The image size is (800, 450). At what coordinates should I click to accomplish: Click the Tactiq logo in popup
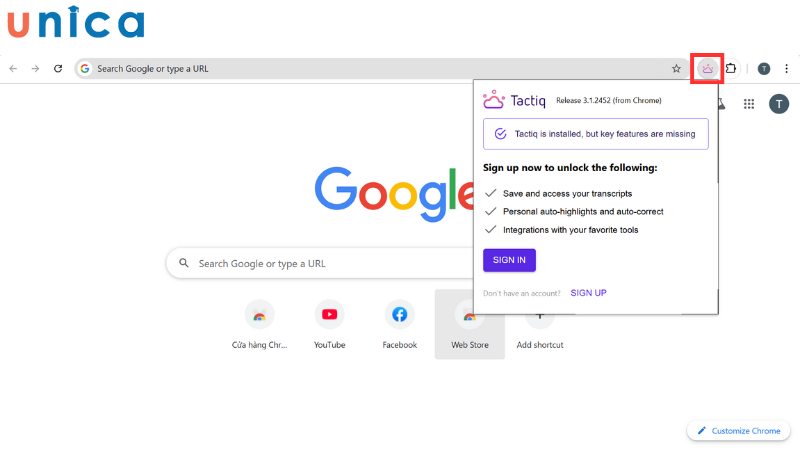514,100
